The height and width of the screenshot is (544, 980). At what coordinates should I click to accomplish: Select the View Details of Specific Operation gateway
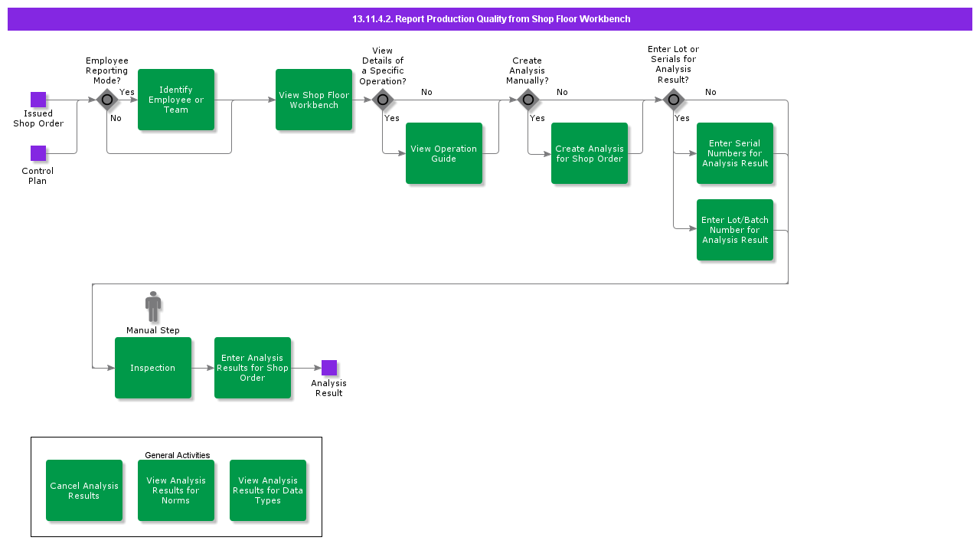click(383, 100)
